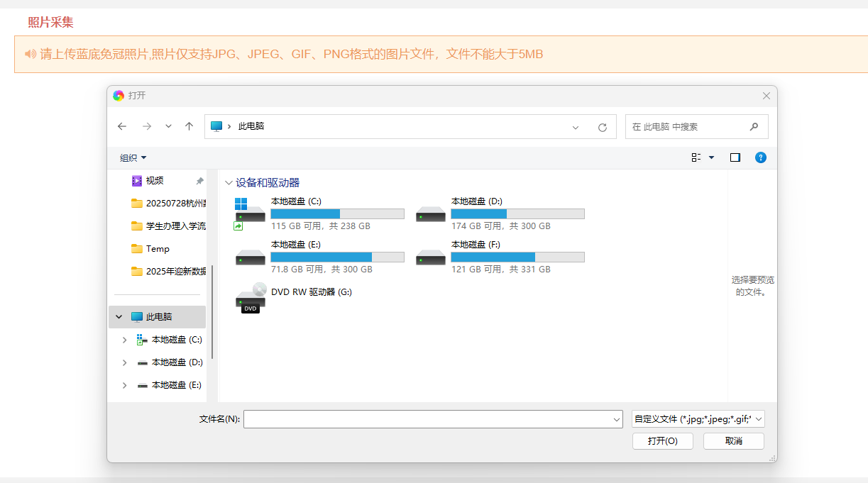Expand 本地磁盘 (E:) in the sidebar tree

pos(125,385)
